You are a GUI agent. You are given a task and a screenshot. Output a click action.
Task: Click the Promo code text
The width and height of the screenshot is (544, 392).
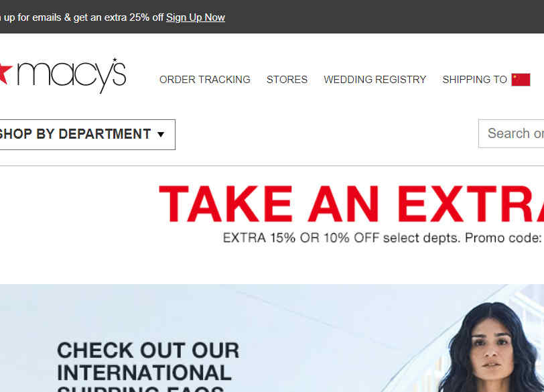click(x=503, y=238)
